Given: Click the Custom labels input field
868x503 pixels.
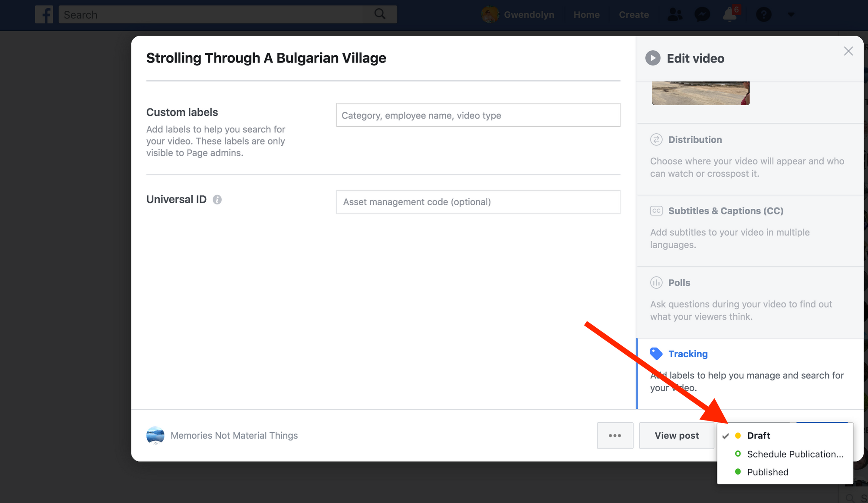Looking at the screenshot, I should pos(478,115).
